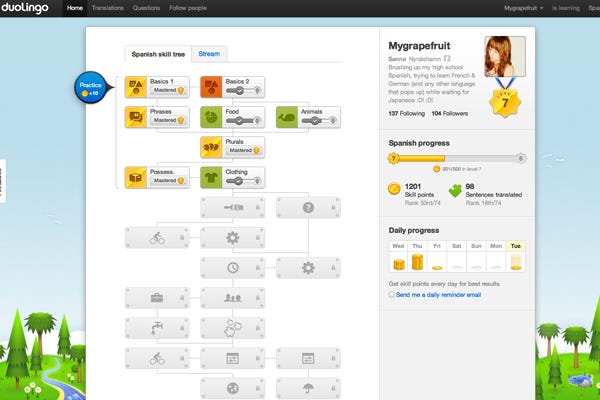The width and height of the screenshot is (600, 400).
Task: Go to Questions in the top navigation
Action: pyautogui.click(x=148, y=8)
